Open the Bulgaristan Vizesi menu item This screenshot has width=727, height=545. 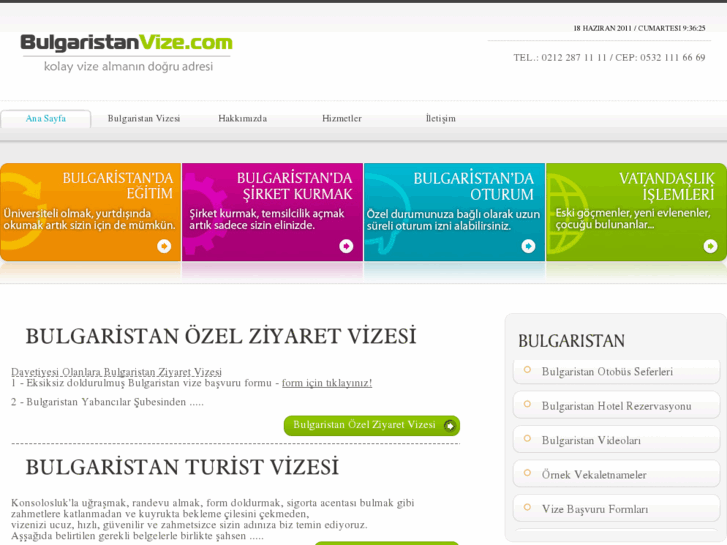pos(144,119)
